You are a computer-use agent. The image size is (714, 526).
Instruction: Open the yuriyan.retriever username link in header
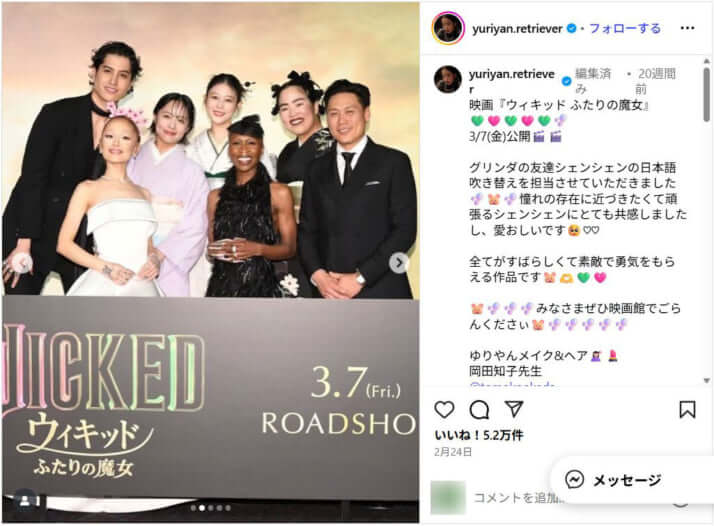coord(517,29)
